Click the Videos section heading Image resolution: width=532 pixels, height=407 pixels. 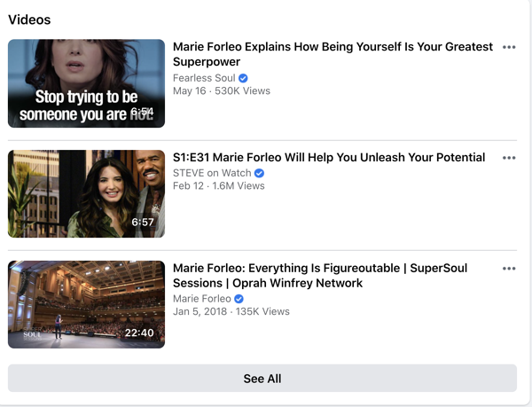tap(29, 20)
